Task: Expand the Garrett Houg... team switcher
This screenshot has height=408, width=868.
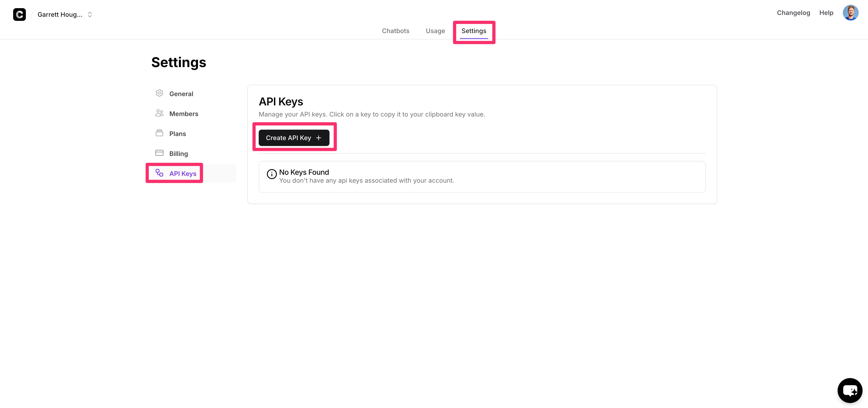Action: tap(60, 15)
